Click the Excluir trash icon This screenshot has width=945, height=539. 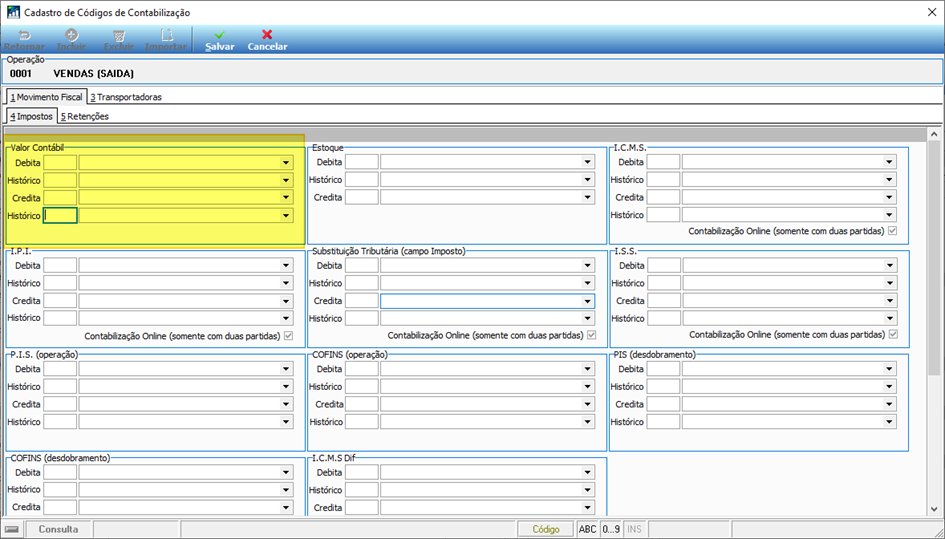click(x=119, y=35)
